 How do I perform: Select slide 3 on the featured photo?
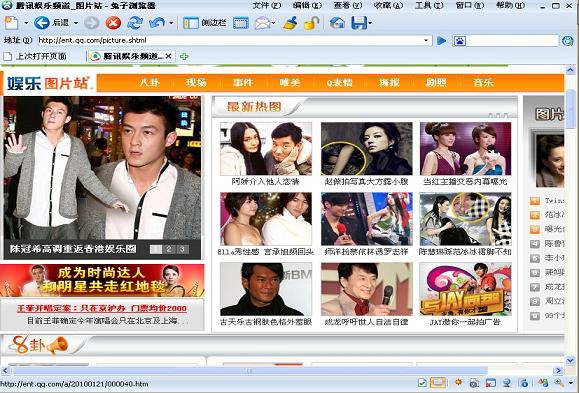pyautogui.click(x=182, y=249)
